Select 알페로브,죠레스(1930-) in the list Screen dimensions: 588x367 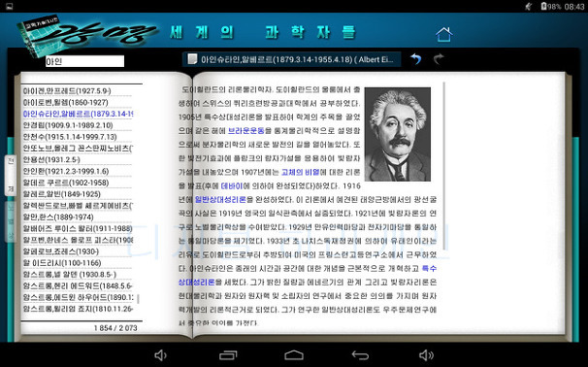click(61, 251)
